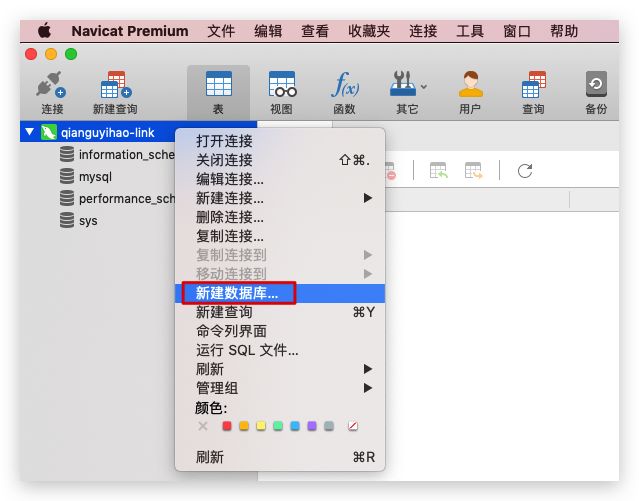
Task: Open the Connection (连接) menu in menu bar
Action: coord(423,31)
